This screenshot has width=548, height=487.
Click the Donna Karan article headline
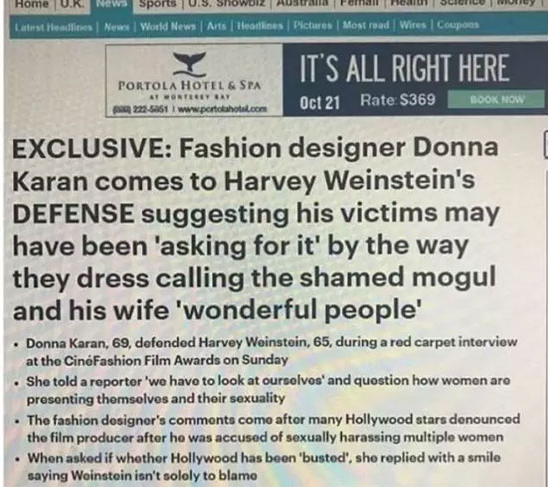[255, 229]
